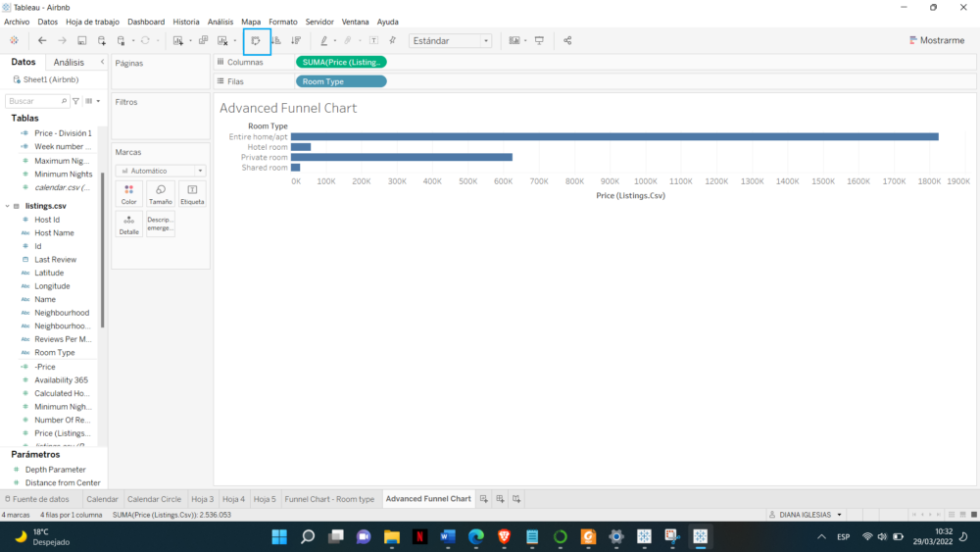
Task: Open Netflix from the Windows taskbar
Action: point(419,536)
